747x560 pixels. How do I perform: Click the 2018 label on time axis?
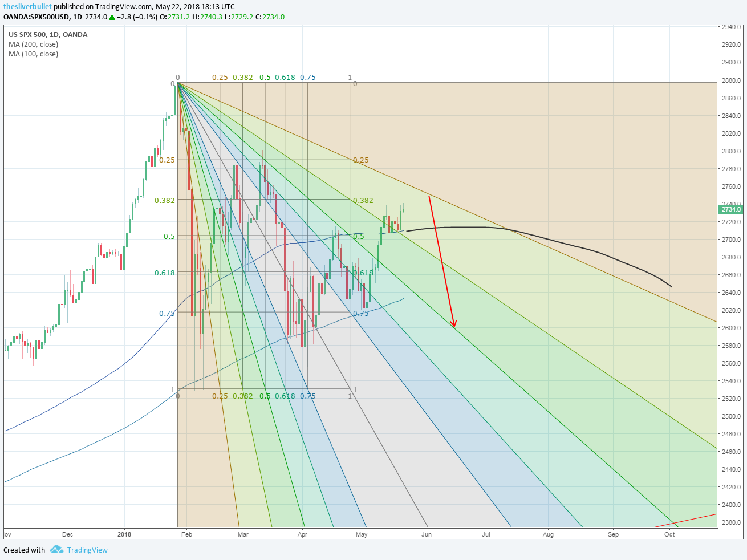pyautogui.click(x=124, y=534)
